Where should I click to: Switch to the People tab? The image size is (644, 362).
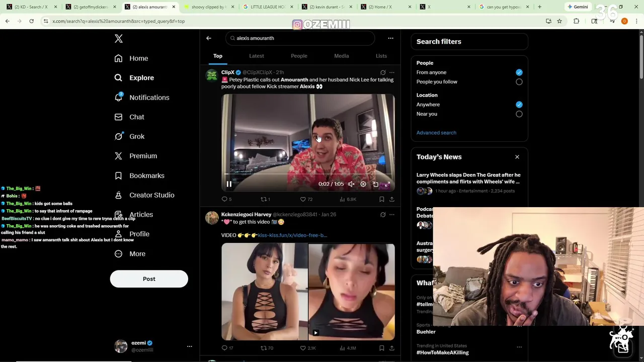(x=299, y=56)
